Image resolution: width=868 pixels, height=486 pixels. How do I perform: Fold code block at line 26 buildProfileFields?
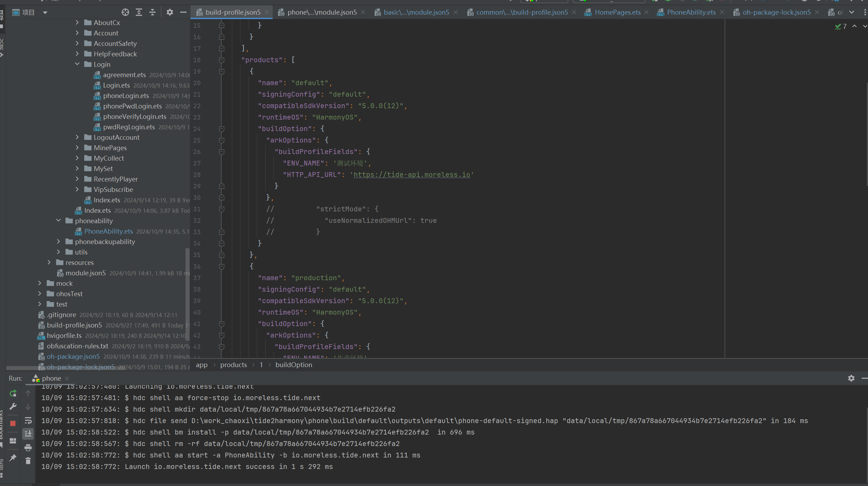(222, 152)
